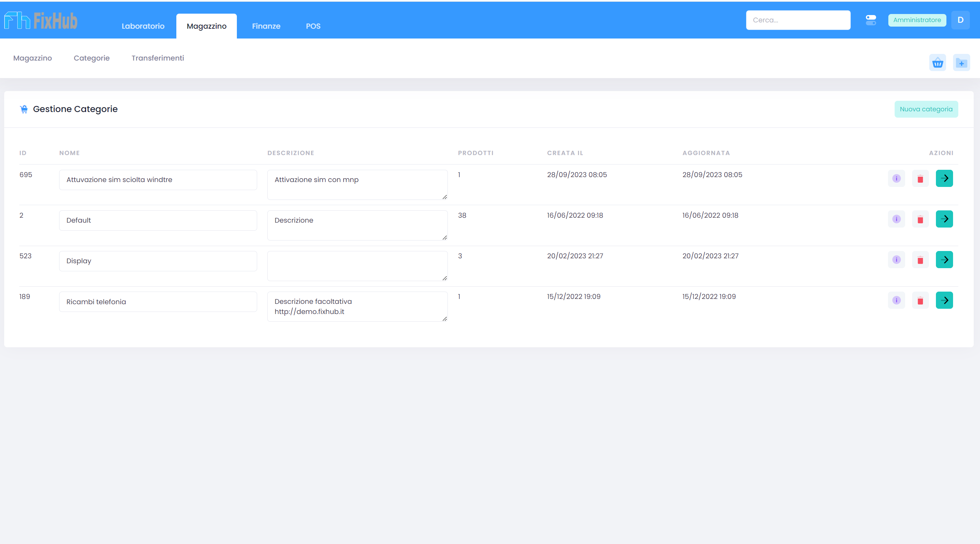Click the trash icon for category 695
This screenshot has width=980, height=544.
(x=920, y=179)
